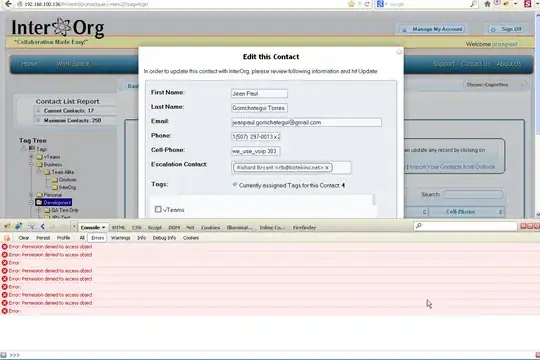
Task: Open the Home navigation link
Action: tap(30, 63)
